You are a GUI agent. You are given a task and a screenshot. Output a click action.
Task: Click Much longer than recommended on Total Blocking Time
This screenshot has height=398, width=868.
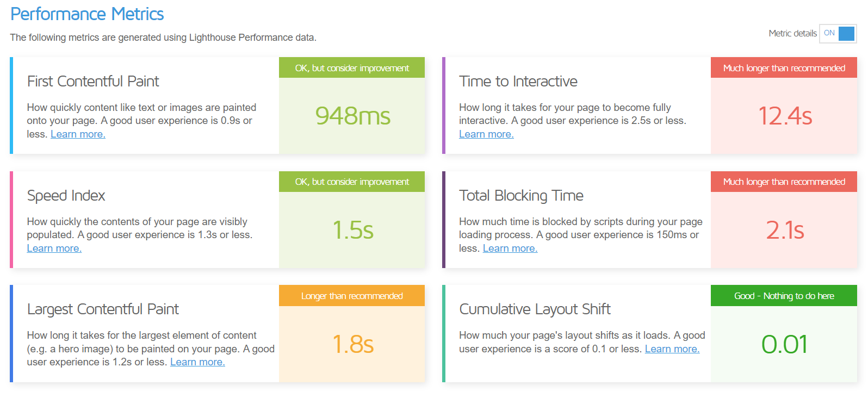(x=784, y=182)
